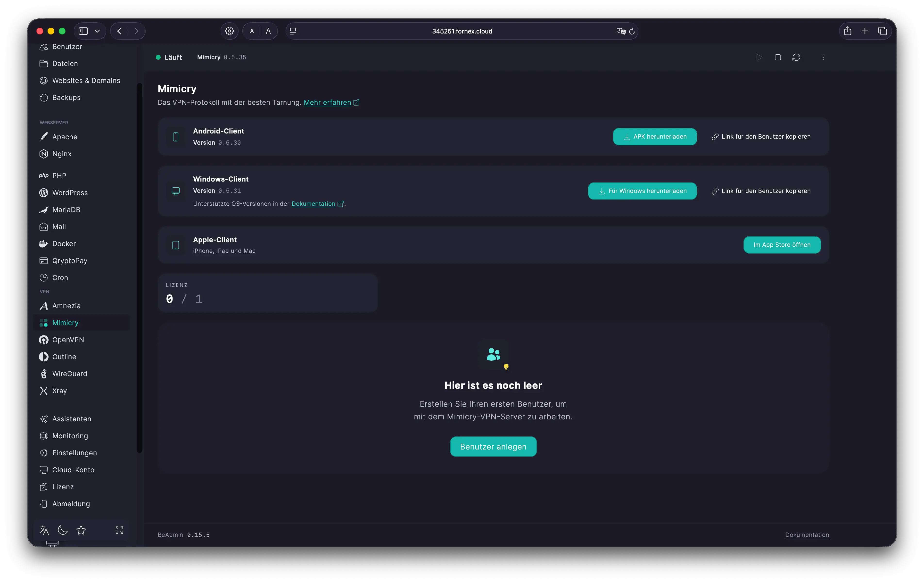Show the Safari tab overview

coord(883,31)
